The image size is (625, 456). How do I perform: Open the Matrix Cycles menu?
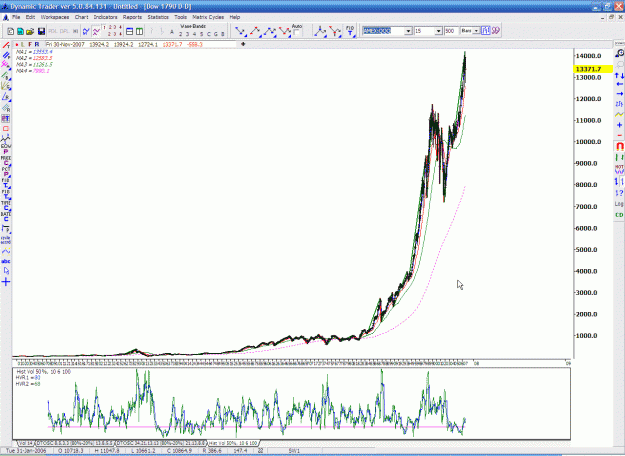coord(208,17)
